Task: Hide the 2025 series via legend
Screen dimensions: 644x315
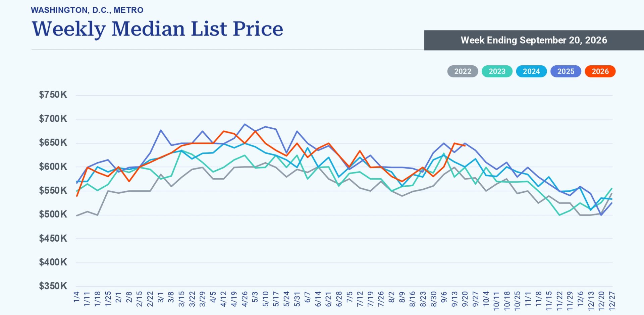Action: tap(566, 71)
